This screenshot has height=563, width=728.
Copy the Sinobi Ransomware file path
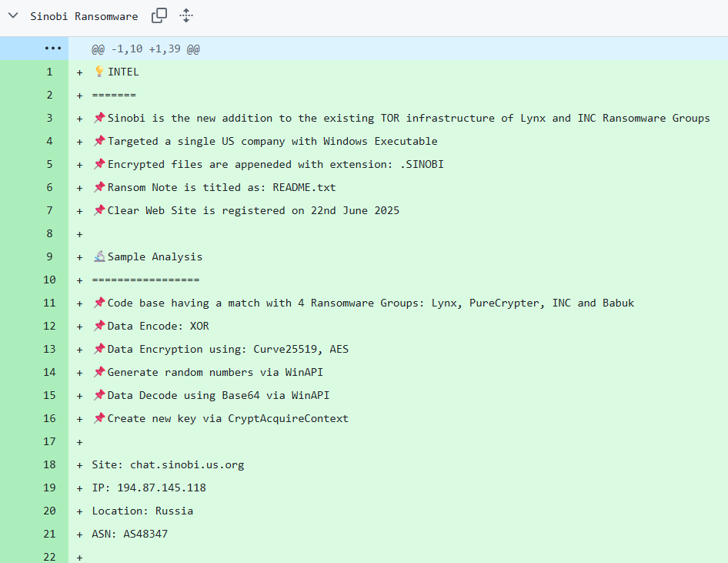159,15
